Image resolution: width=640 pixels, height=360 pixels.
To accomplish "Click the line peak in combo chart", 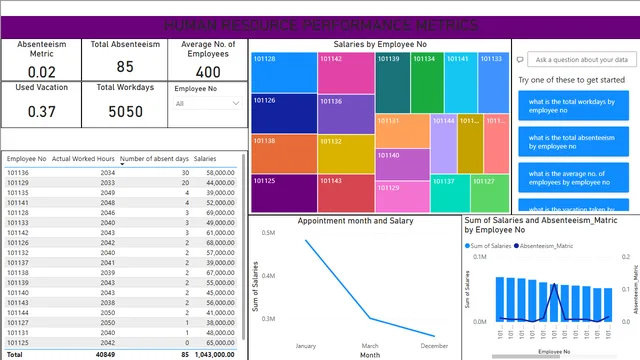I will tap(554, 284).
